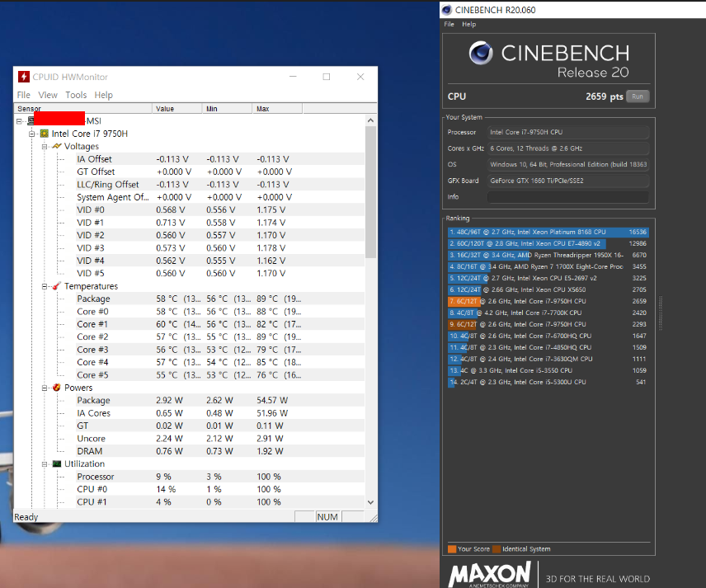Click the MSI computer icon in tree
Image resolution: width=706 pixels, height=588 pixels.
click(31, 120)
